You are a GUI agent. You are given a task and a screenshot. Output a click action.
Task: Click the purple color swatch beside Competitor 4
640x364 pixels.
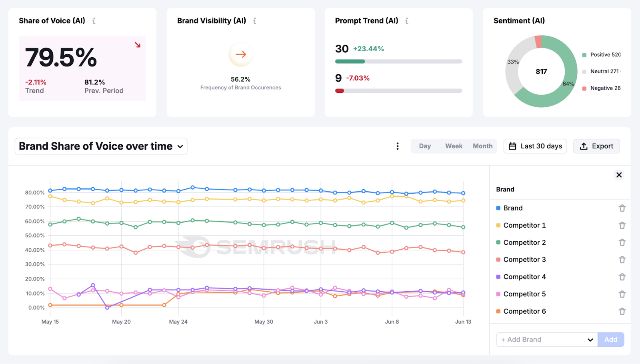[498, 276]
